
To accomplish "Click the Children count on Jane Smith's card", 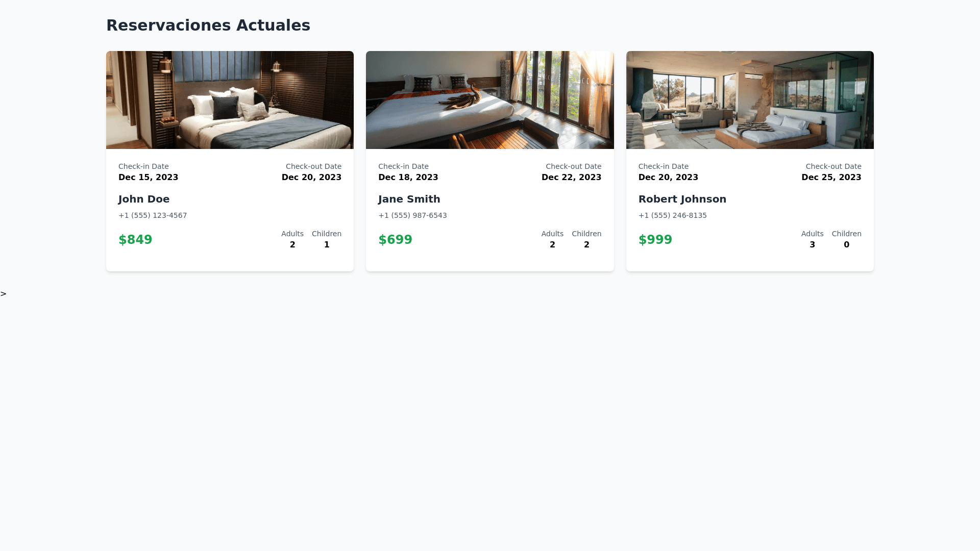I will click(x=586, y=245).
